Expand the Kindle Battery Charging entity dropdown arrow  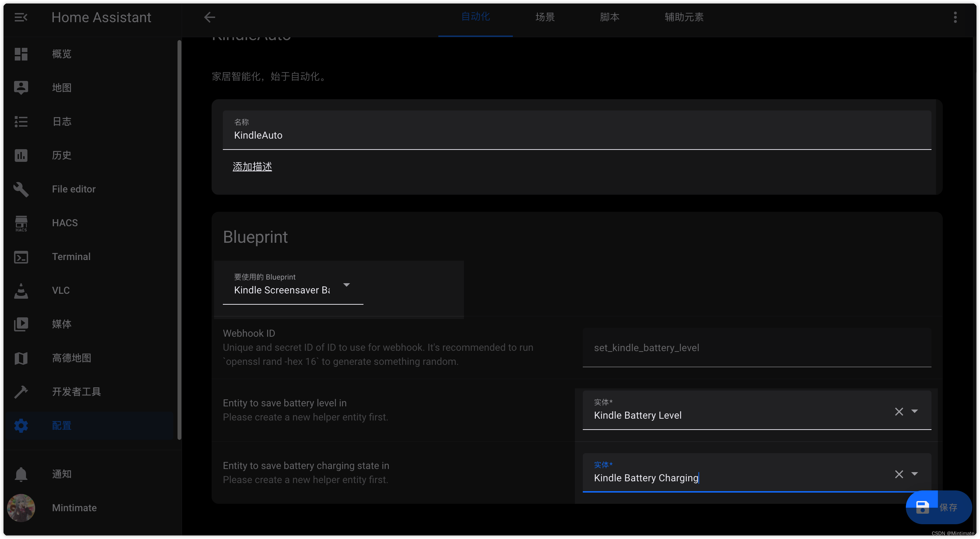tap(914, 474)
